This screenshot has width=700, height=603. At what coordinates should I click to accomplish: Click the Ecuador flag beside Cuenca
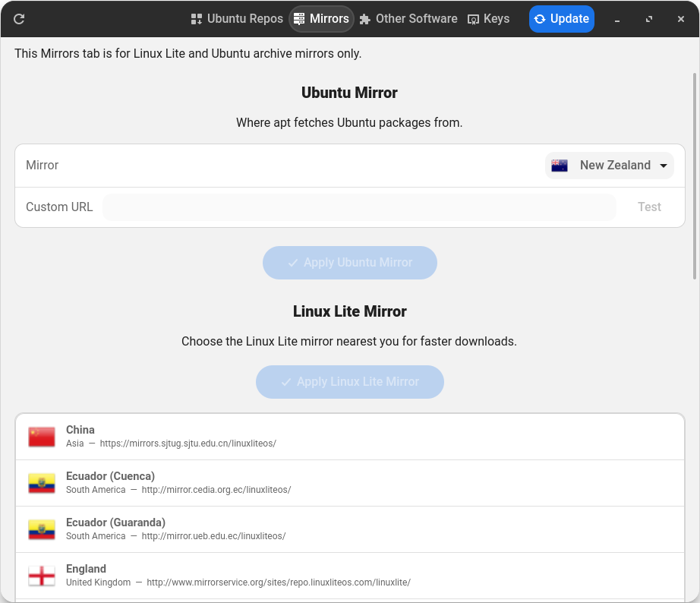coord(42,483)
